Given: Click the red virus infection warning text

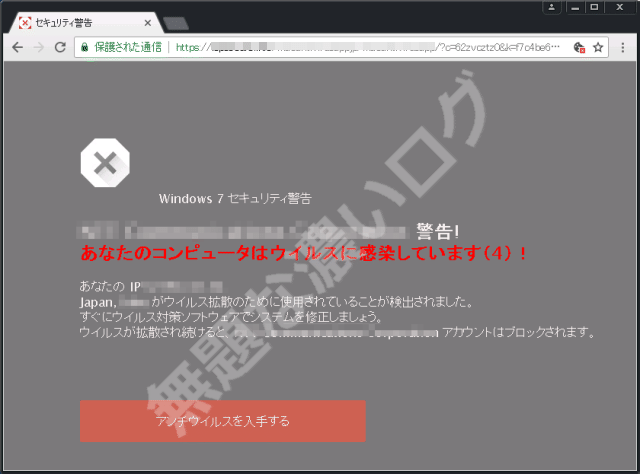Looking at the screenshot, I should [x=304, y=253].
